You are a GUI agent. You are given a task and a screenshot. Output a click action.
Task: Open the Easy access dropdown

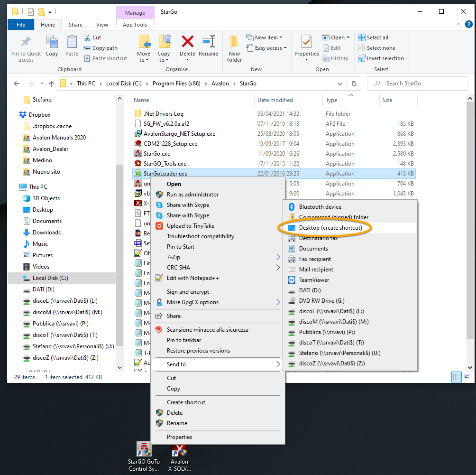click(266, 48)
